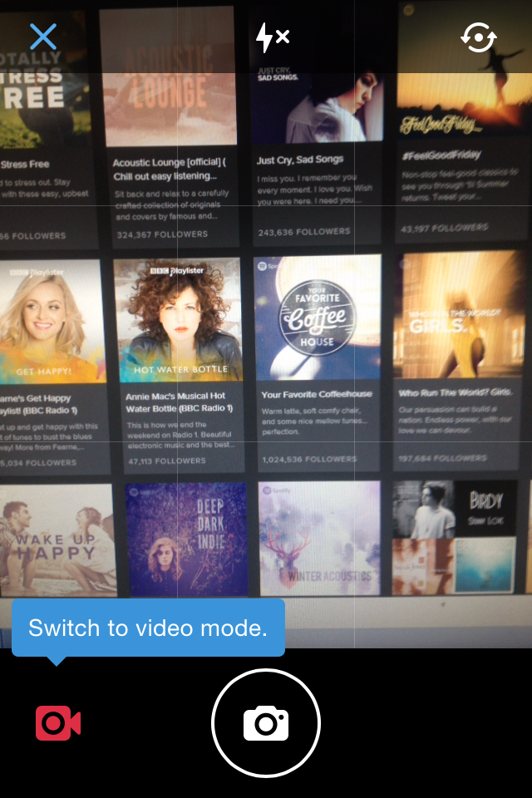Tap the '1,024,536 FOLLOWERS' text
This screenshot has width=532, height=798.
(x=309, y=459)
